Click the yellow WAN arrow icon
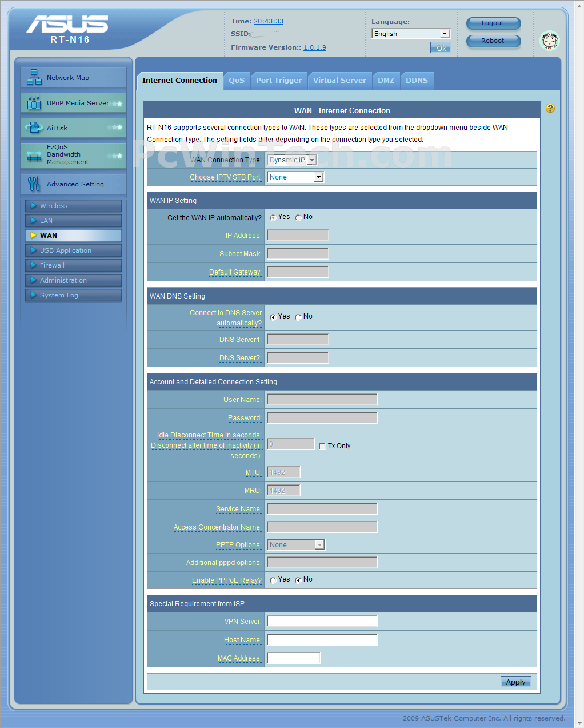Image resolution: width=584 pixels, height=728 pixels. pyautogui.click(x=34, y=235)
